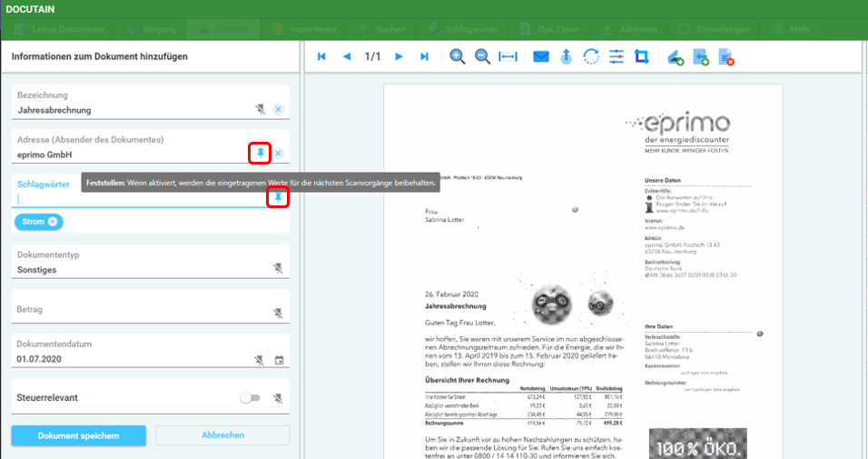868x459 pixels.
Task: Go to the Suchen tab
Action: [x=382, y=29]
